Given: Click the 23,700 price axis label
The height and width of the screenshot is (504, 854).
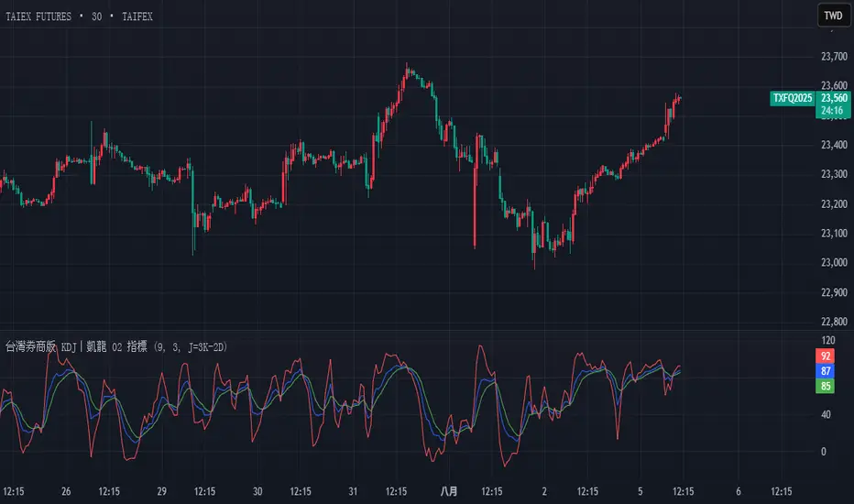Looking at the screenshot, I should pos(835,57).
